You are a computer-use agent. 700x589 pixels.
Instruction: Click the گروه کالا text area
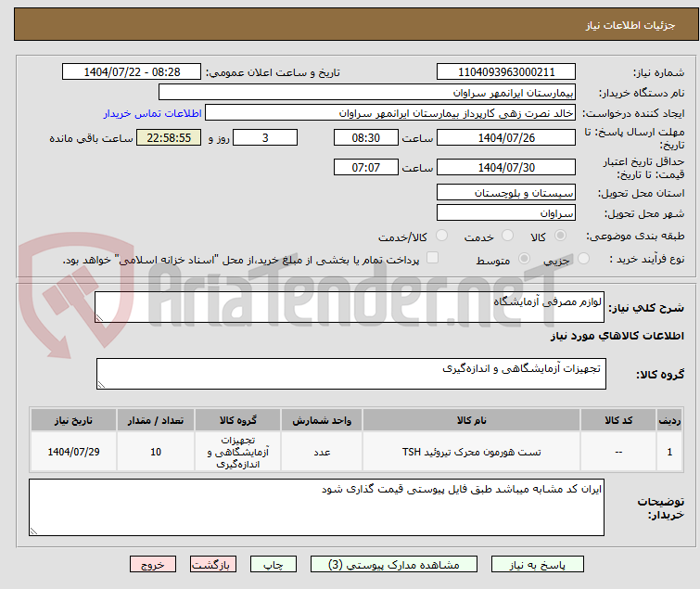pyautogui.click(x=350, y=374)
